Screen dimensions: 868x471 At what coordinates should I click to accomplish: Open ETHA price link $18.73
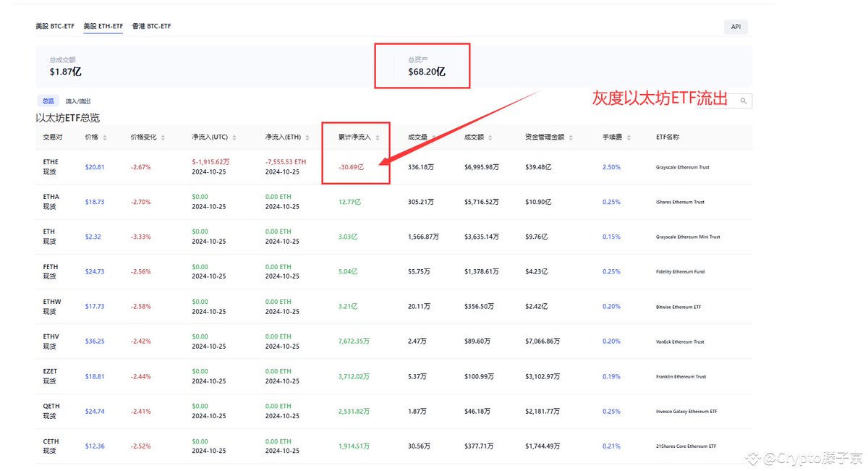[x=95, y=202]
